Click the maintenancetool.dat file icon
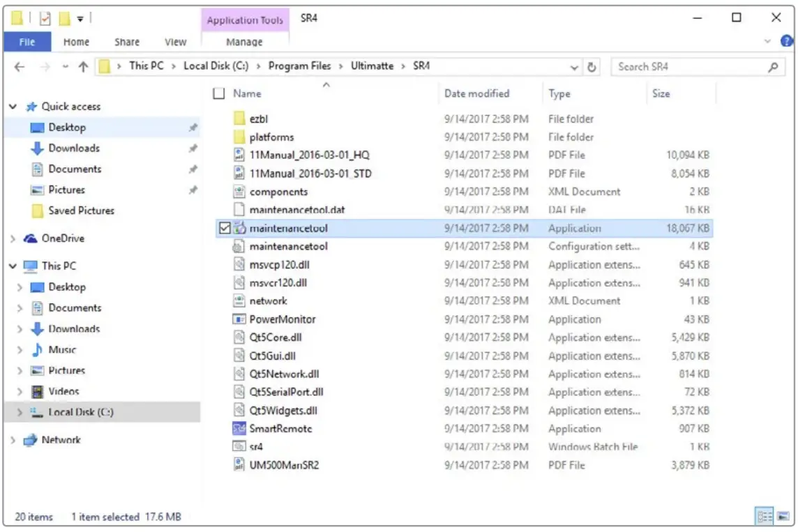 239,210
